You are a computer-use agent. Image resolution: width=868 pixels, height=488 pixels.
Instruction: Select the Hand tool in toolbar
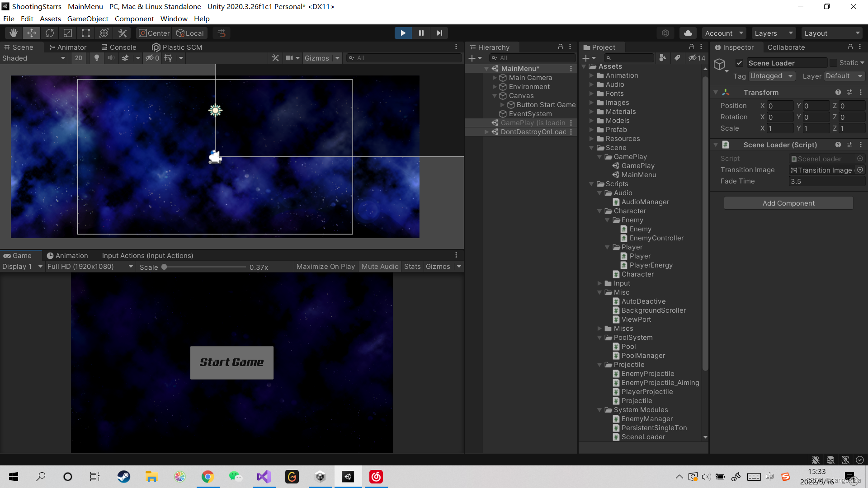coord(14,33)
